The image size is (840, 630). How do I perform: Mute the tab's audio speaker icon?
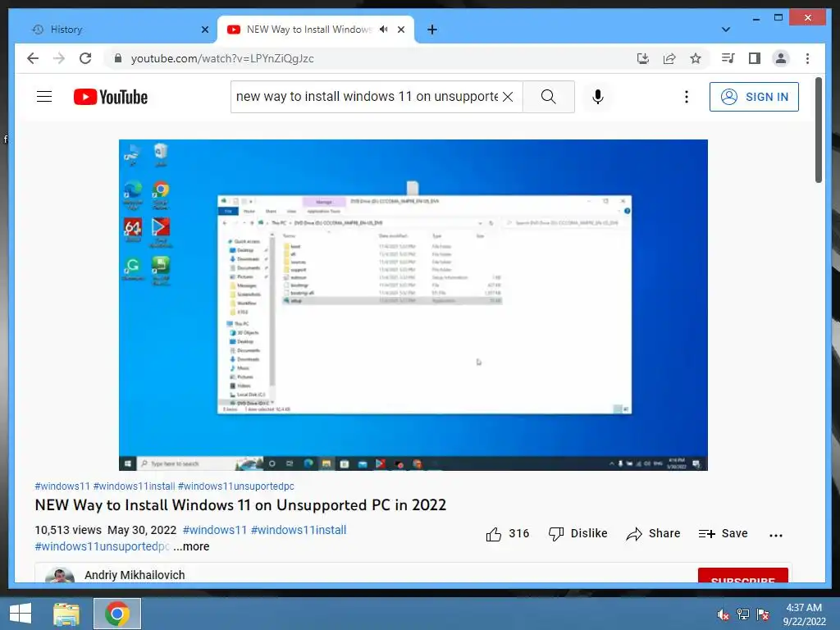click(x=384, y=30)
